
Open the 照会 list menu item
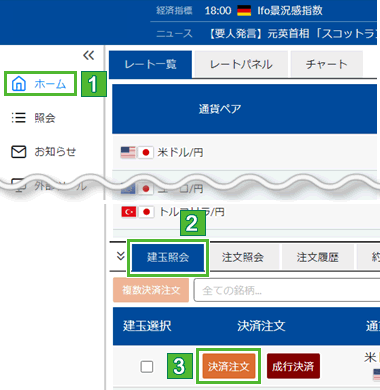[x=33, y=118]
